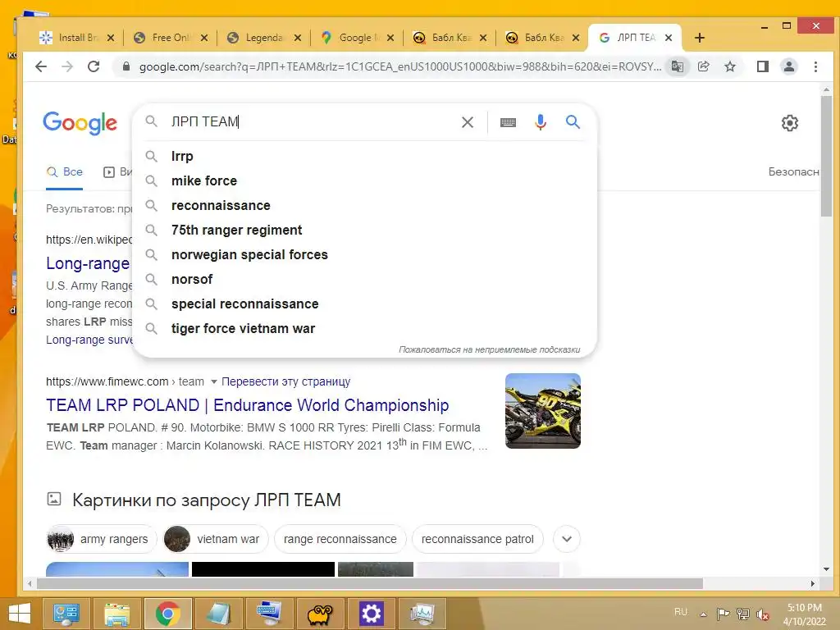Open the taskbar clock showing 5:10 PM
The height and width of the screenshot is (630, 840).
point(804,614)
